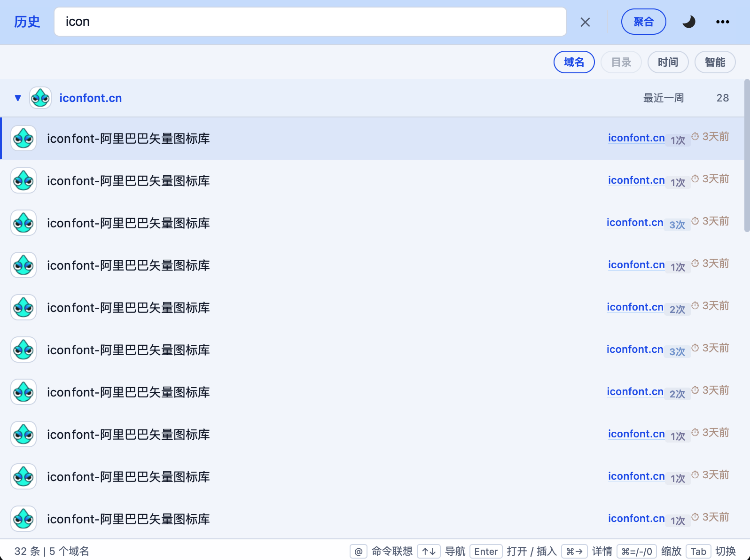
Task: Click the iconfont.cn link in the third row
Action: coord(635,222)
